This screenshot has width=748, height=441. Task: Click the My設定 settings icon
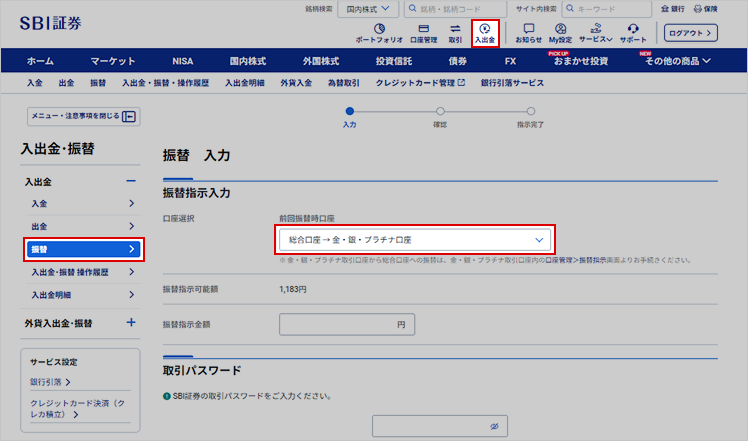coord(560,33)
